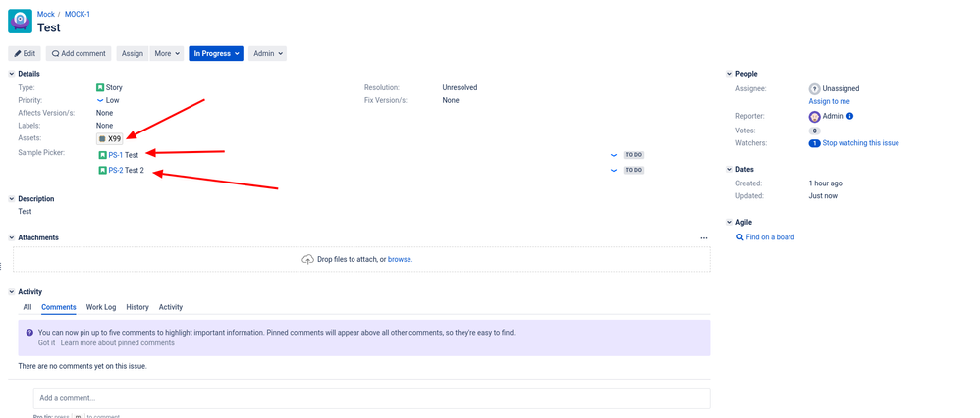This screenshot has width=980, height=418.
Task: Click the Unresolved resolution value
Action: pyautogui.click(x=460, y=87)
